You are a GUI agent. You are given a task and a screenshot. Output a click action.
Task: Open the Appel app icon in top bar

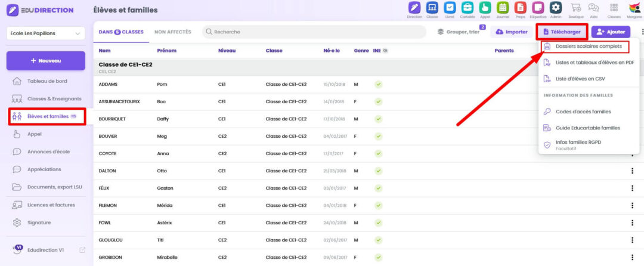tap(485, 7)
